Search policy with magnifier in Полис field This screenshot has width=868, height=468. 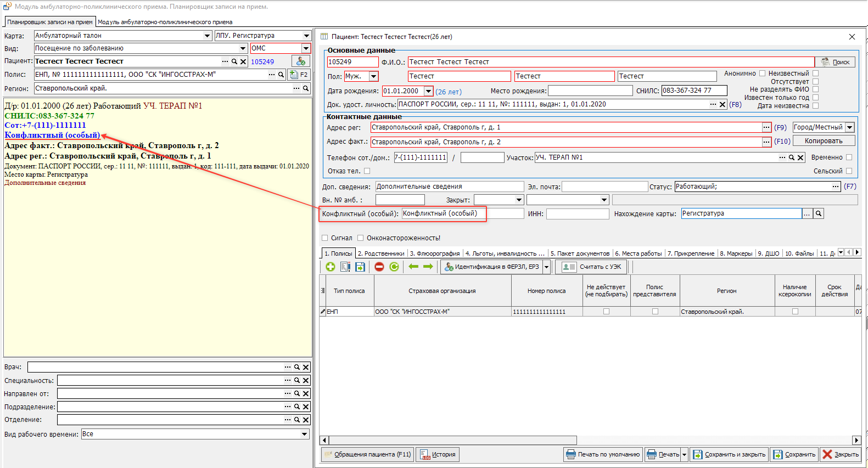click(x=281, y=75)
